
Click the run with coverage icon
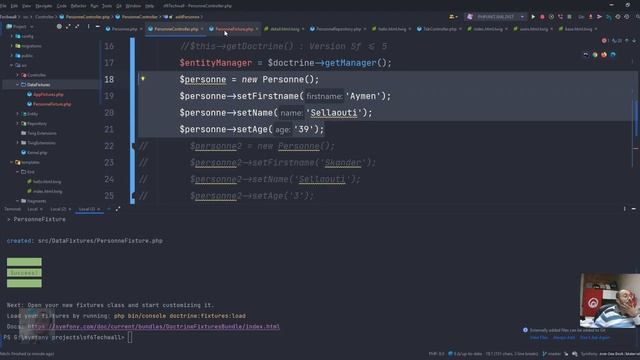(551, 17)
